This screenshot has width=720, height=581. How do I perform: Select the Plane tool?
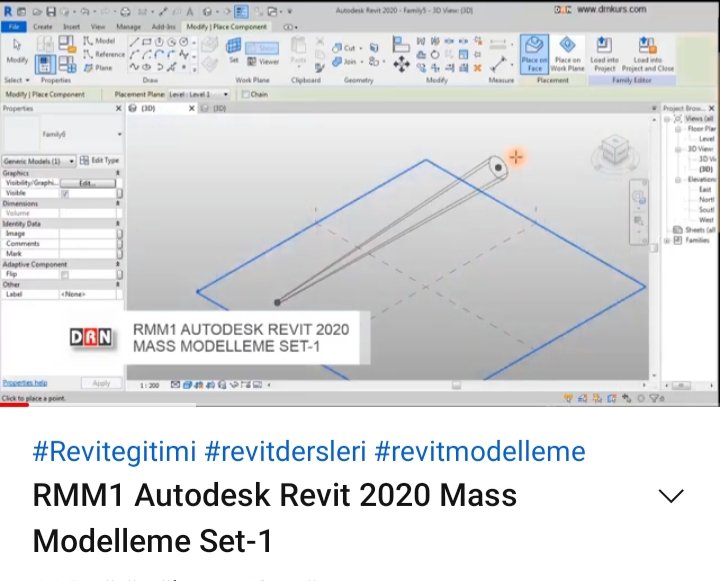(x=98, y=68)
